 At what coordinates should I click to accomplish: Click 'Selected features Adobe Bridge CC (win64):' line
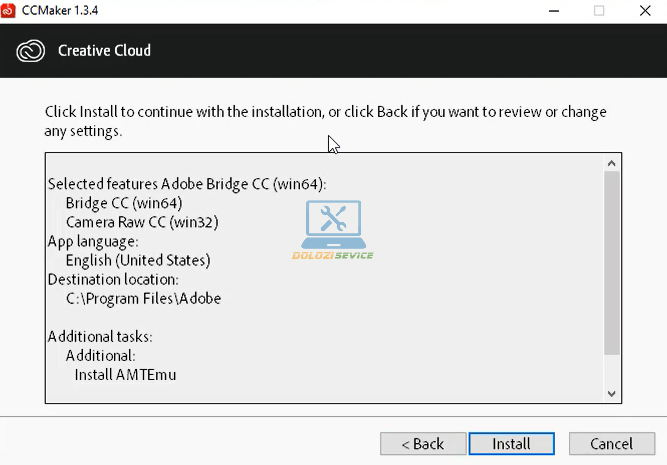(187, 184)
